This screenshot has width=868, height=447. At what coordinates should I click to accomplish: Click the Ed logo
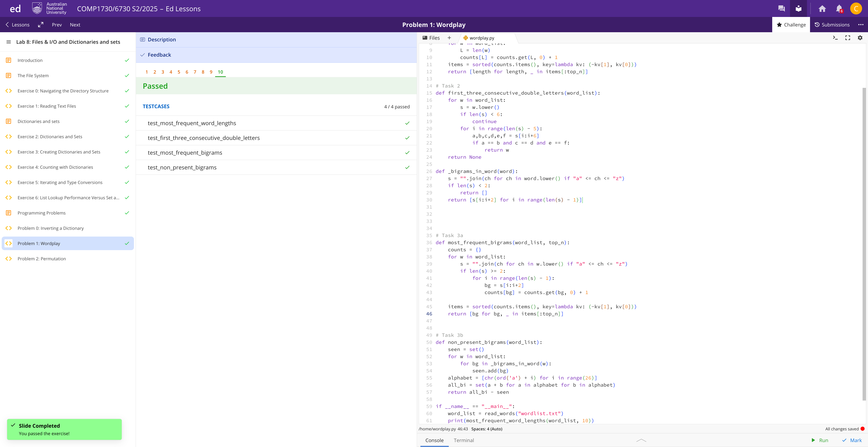[15, 9]
